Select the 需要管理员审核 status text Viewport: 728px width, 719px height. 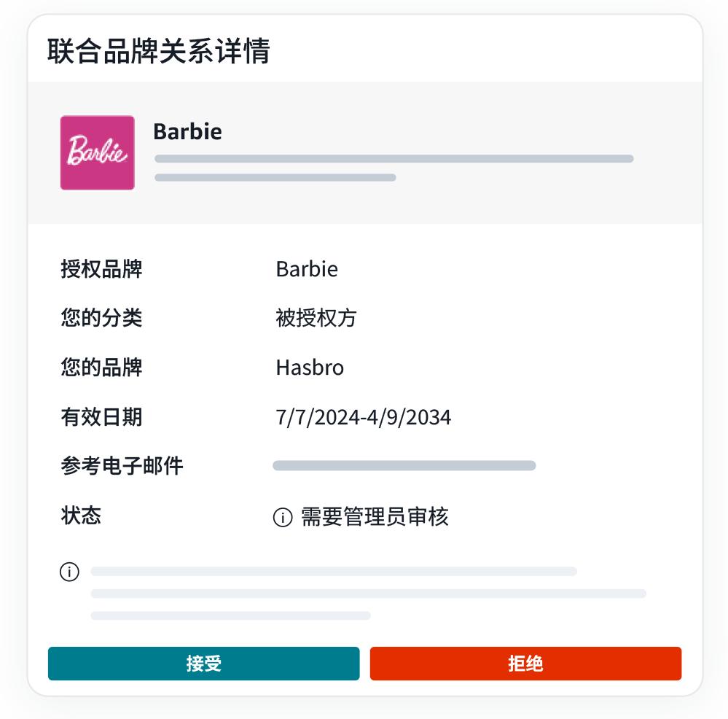[375, 517]
